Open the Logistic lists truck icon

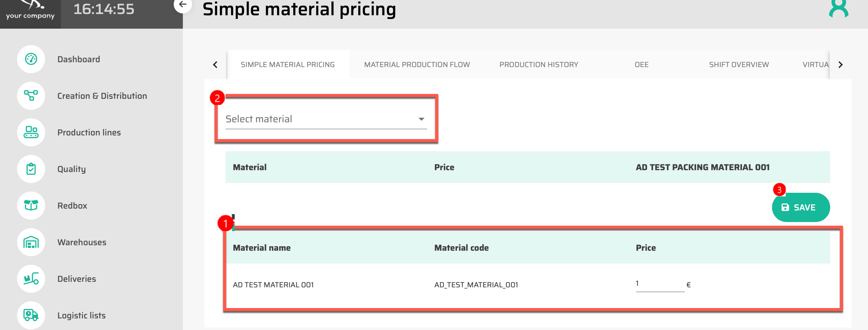point(31,315)
